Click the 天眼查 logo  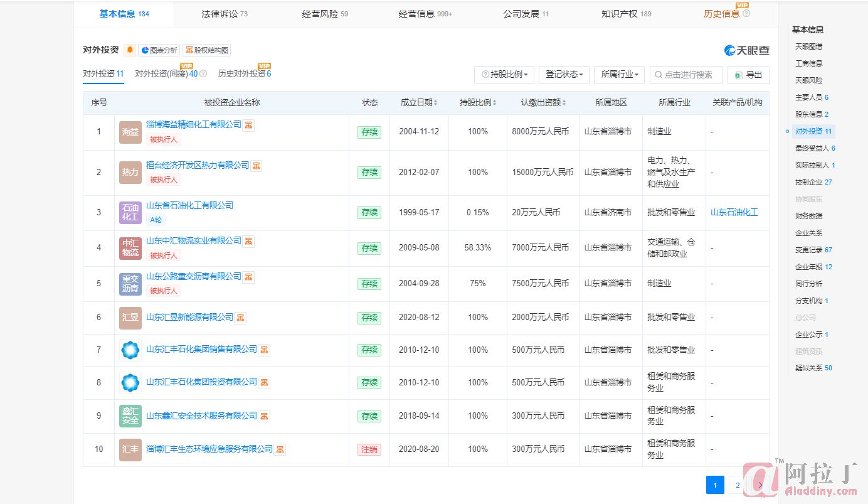[747, 50]
